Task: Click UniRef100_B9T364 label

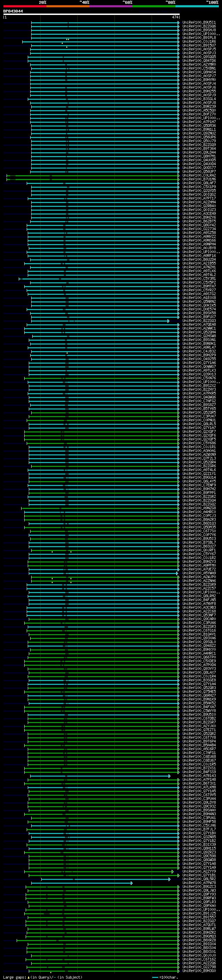Action: tap(199, 148)
